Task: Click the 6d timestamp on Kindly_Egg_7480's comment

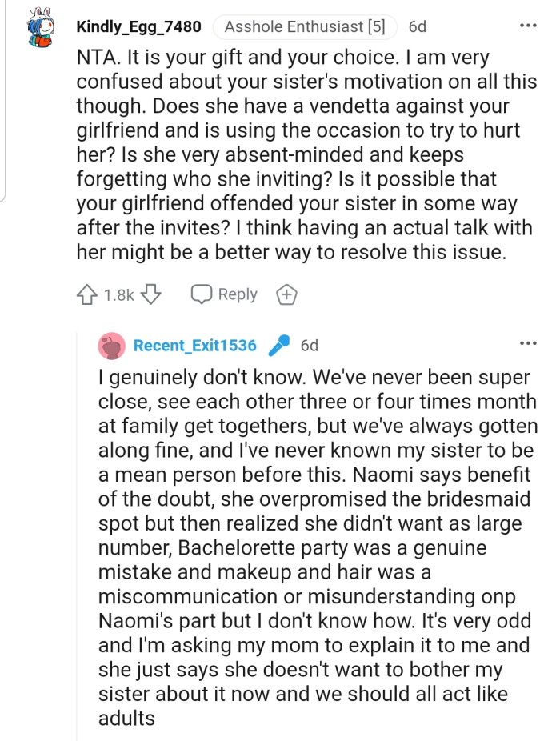Action: [x=417, y=26]
